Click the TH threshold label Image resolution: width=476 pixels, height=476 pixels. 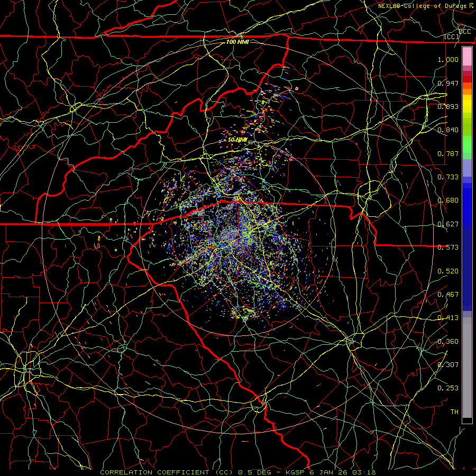pyautogui.click(x=454, y=412)
